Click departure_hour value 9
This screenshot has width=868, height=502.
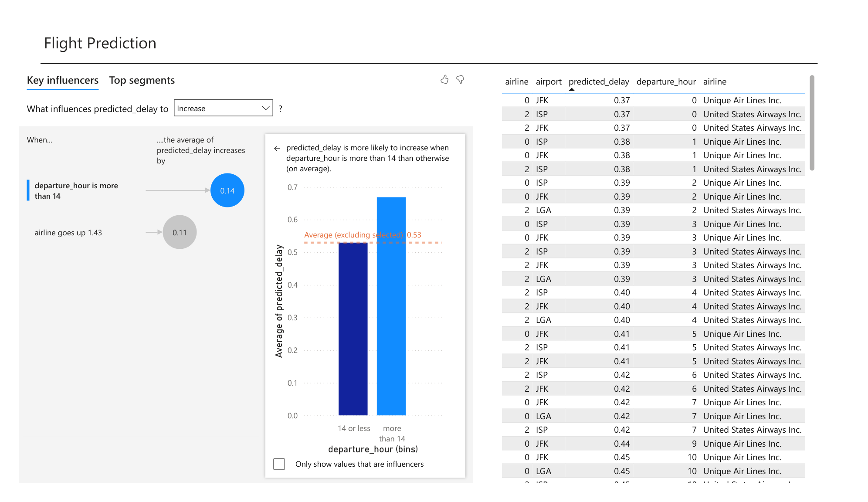[x=694, y=444]
